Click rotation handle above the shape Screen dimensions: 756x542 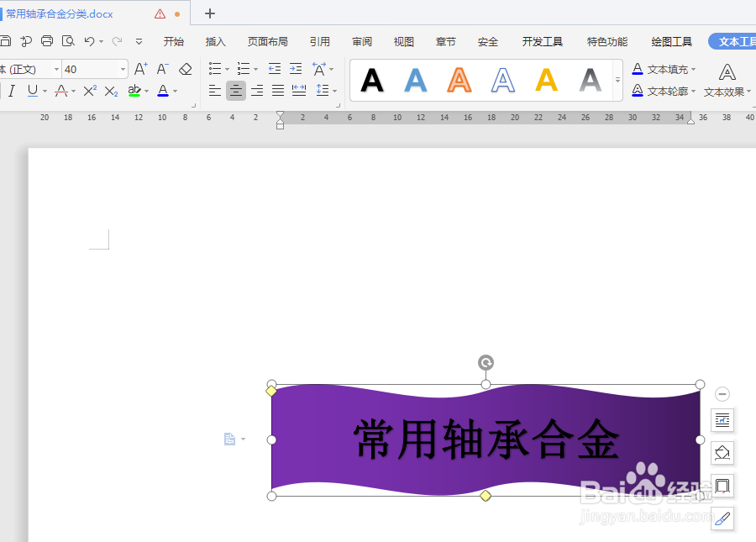(x=486, y=362)
